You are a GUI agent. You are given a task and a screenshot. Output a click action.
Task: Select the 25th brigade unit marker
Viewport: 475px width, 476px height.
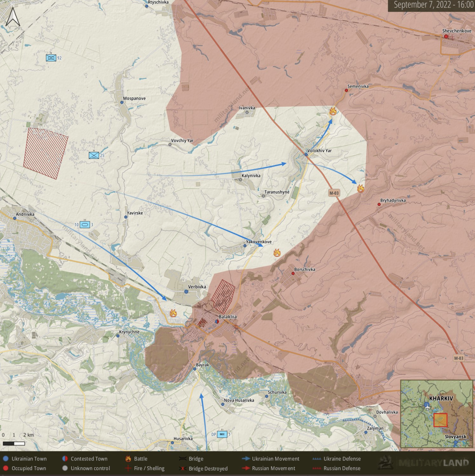[x=94, y=155]
